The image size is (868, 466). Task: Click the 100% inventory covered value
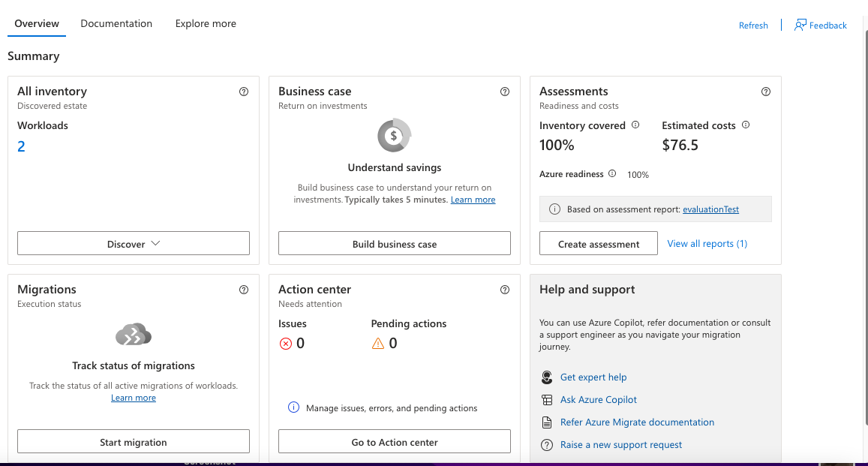[557, 146]
